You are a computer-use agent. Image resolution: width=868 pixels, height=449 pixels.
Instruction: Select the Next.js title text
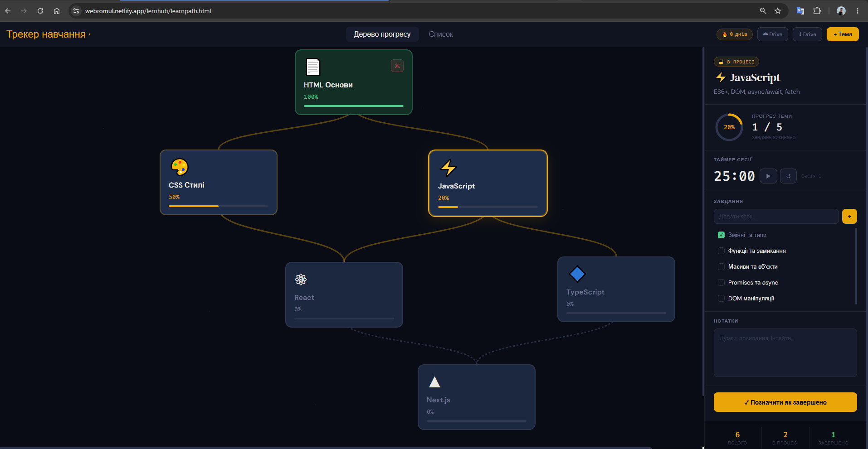[x=439, y=400]
